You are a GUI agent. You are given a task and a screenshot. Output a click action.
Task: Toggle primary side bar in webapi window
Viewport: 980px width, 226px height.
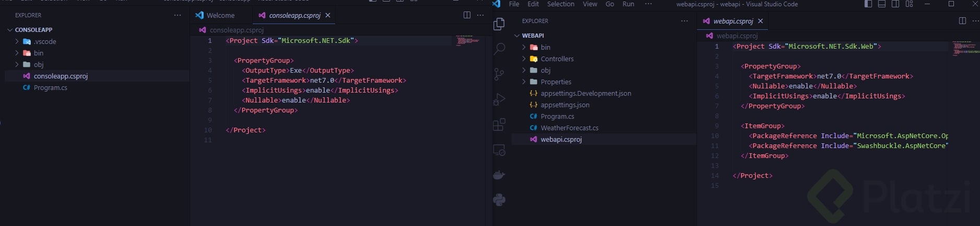(x=868, y=4)
